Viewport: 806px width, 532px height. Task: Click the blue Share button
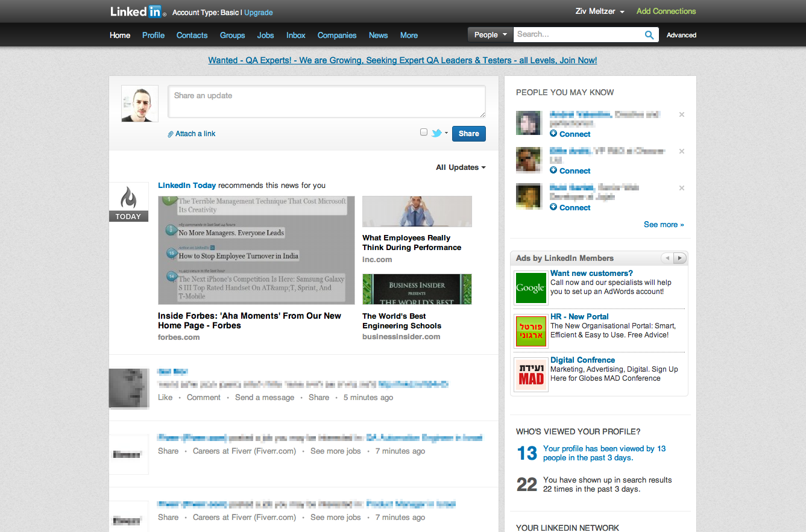[468, 134]
